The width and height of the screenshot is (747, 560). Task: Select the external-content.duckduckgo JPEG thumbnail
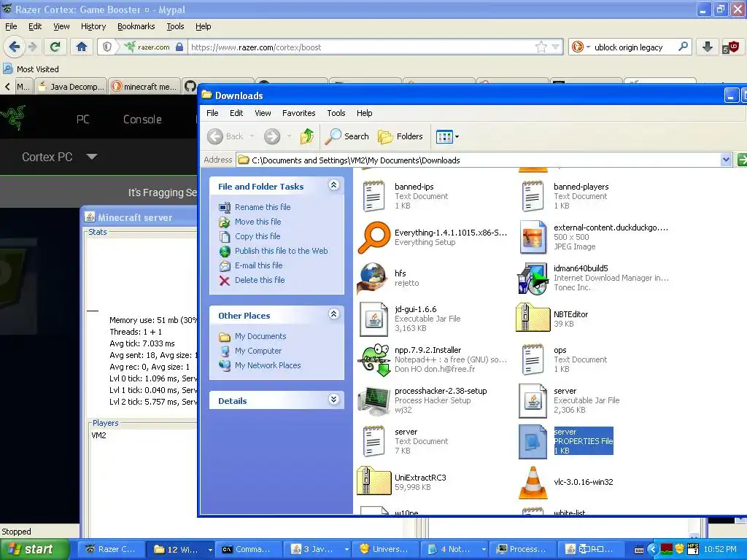(x=533, y=238)
